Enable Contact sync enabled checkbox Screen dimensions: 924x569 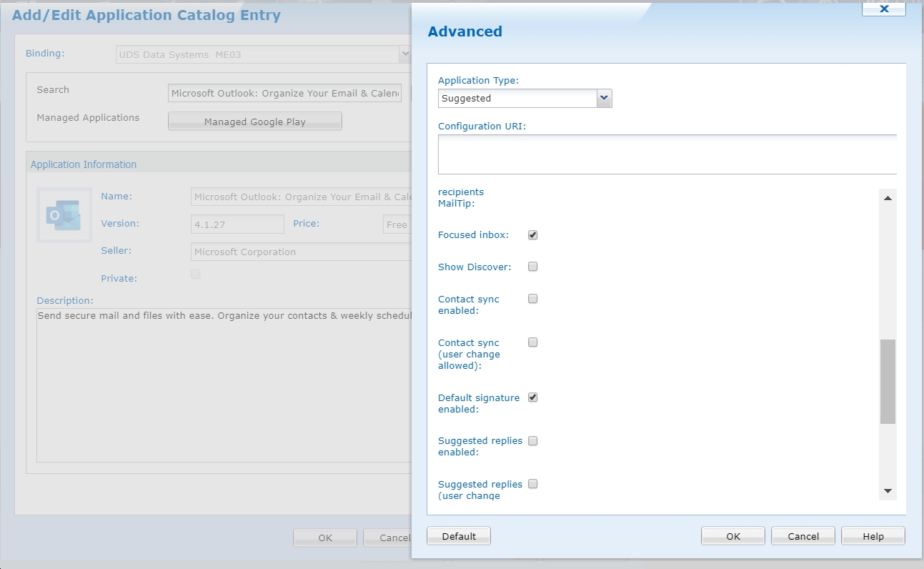(x=532, y=300)
